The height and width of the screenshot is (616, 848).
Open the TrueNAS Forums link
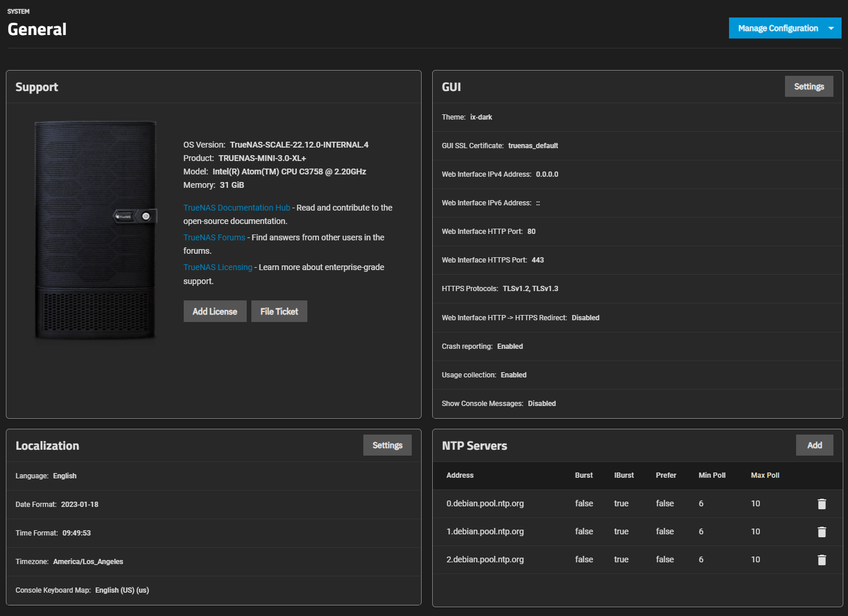[214, 237]
